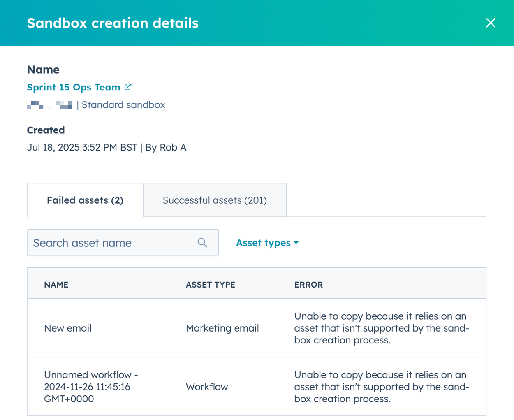514x420 pixels.
Task: Click the external link icon beside Sprint 15 Ops Team
Action: pyautogui.click(x=128, y=87)
